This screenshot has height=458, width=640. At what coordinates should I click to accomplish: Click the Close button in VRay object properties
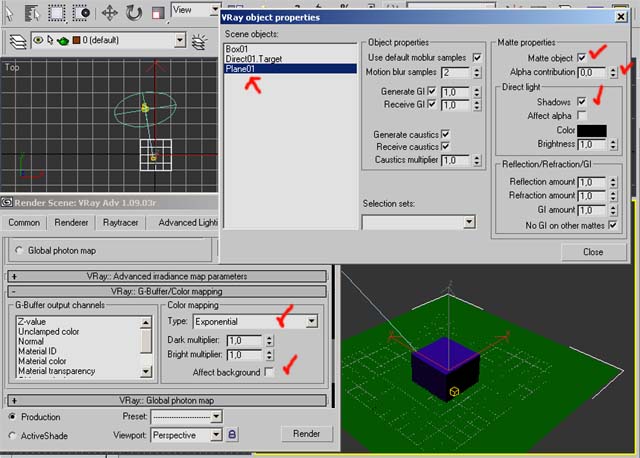click(593, 252)
